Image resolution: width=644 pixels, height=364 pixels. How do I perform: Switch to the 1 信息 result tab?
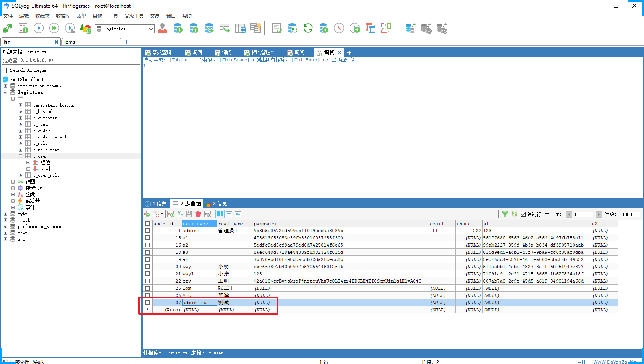tap(156, 204)
